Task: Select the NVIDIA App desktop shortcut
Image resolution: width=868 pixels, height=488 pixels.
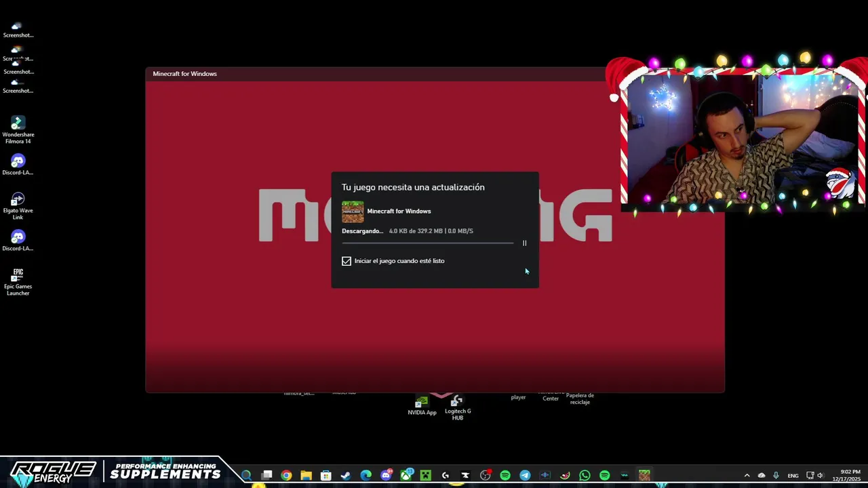Action: point(422,405)
